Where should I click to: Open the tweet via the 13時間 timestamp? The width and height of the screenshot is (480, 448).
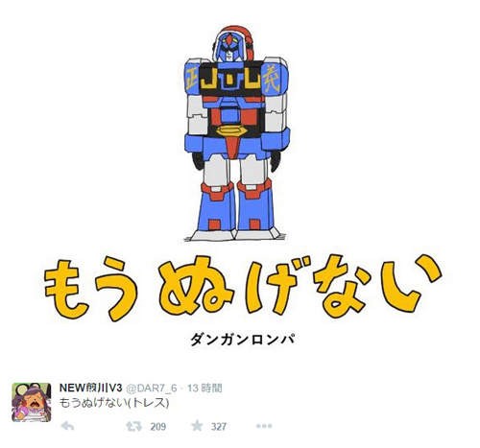204,388
